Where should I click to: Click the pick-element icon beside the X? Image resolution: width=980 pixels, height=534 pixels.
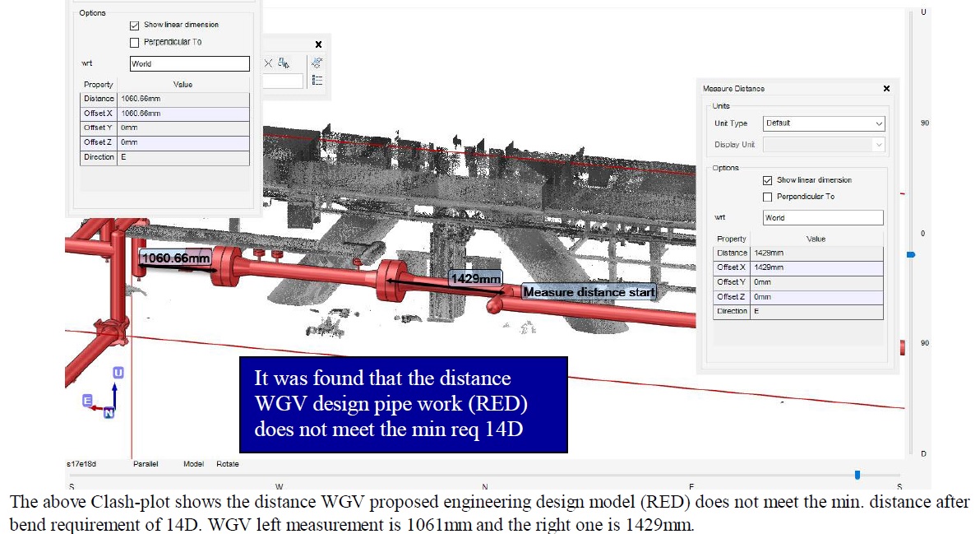[284, 63]
